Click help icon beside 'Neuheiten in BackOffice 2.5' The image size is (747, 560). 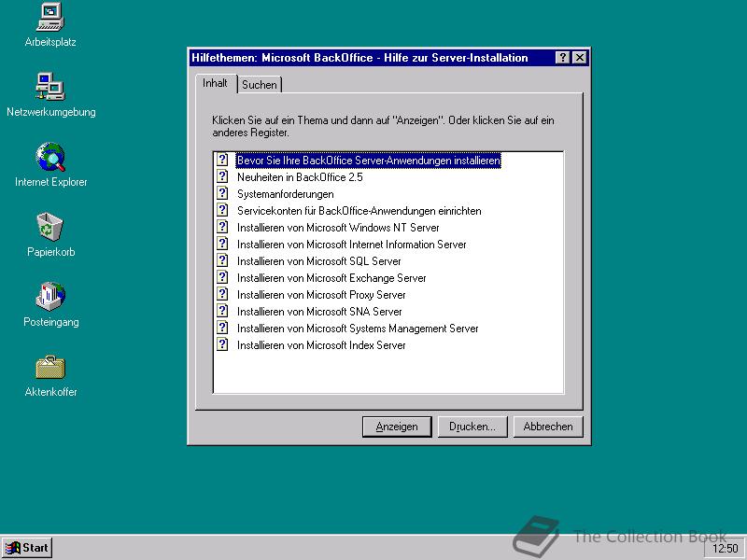[222, 176]
